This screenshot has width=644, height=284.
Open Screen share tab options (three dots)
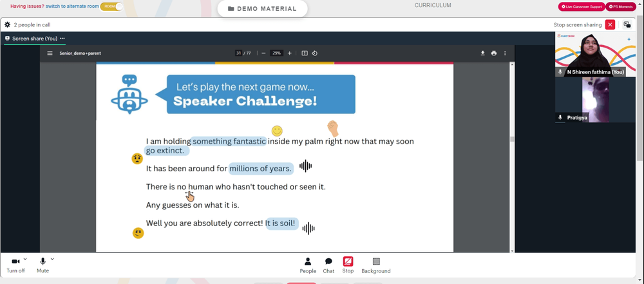[x=62, y=38]
